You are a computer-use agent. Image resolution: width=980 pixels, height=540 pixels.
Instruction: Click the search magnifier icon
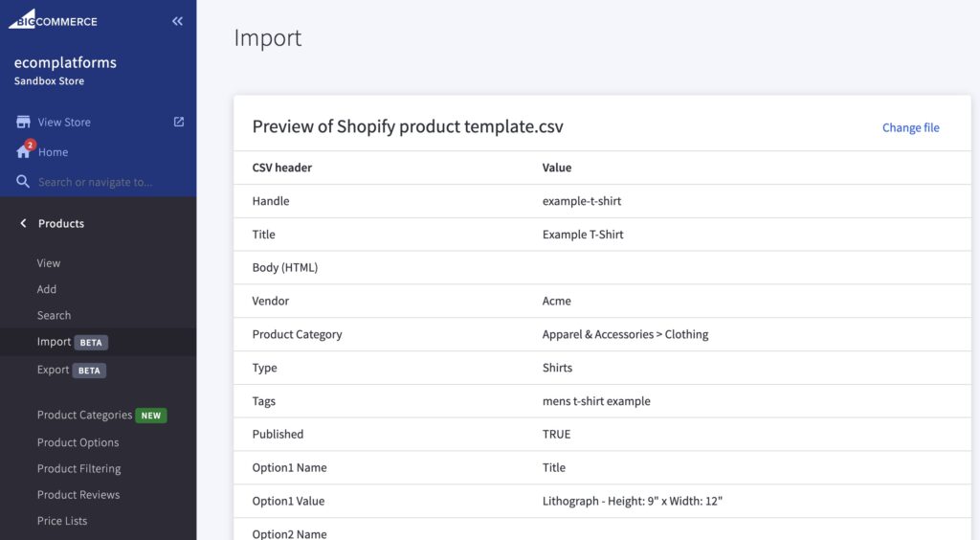coord(23,182)
